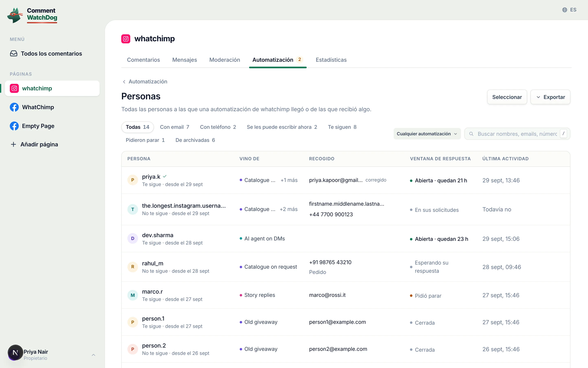
Task: Click the P avatar for person.1
Action: click(133, 322)
